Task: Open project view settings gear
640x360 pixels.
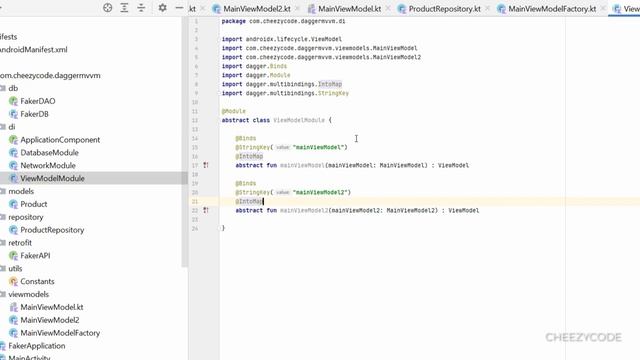Action: pos(162,8)
